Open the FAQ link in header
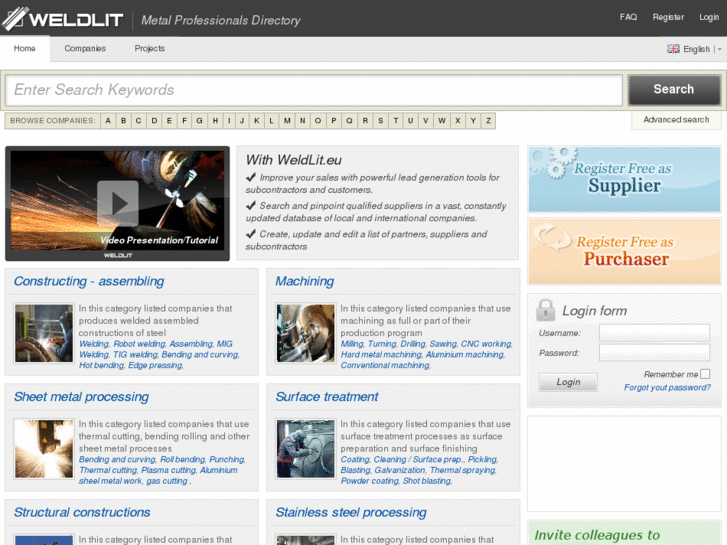 point(628,17)
